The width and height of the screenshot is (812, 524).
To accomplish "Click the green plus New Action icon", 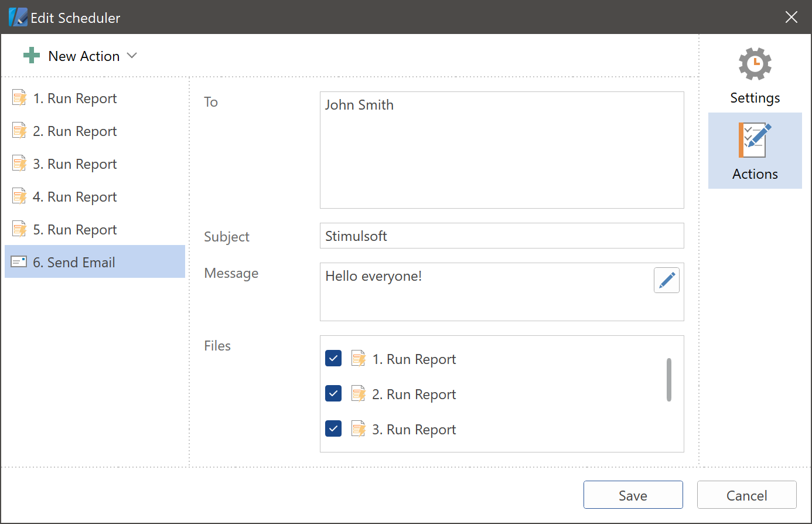I will point(32,56).
